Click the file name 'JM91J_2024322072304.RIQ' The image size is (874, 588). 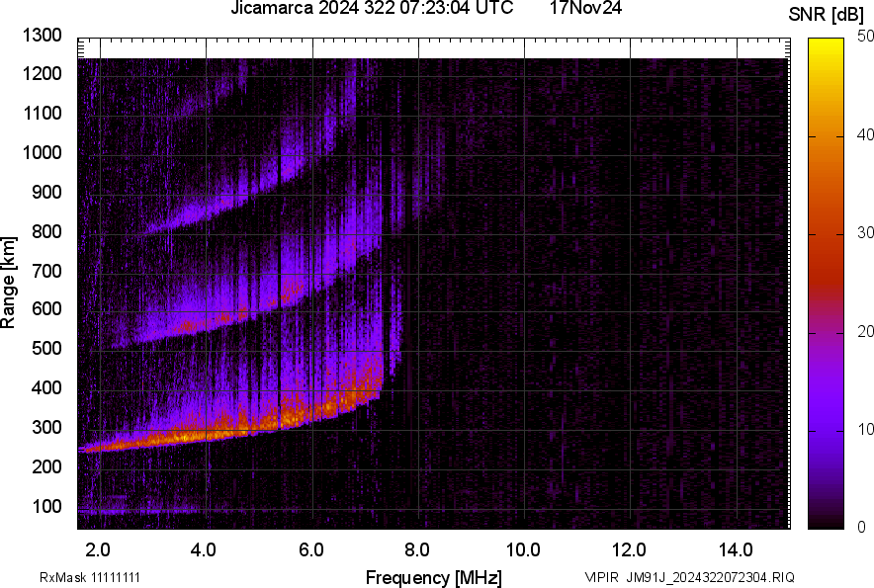click(x=710, y=577)
